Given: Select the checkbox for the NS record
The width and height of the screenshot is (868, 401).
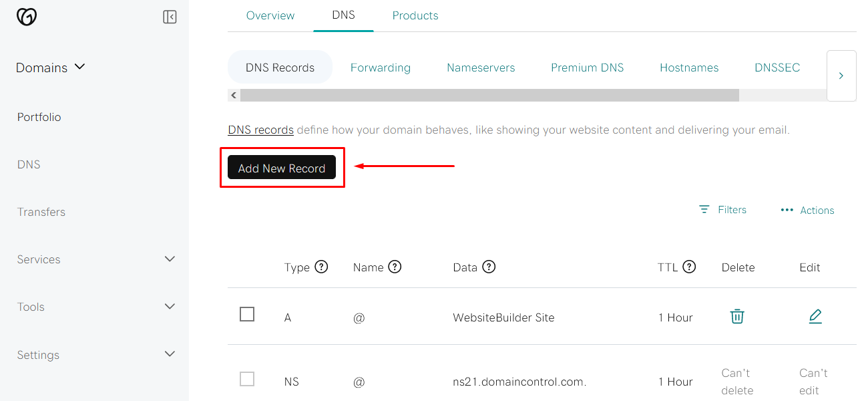Looking at the screenshot, I should 247,378.
